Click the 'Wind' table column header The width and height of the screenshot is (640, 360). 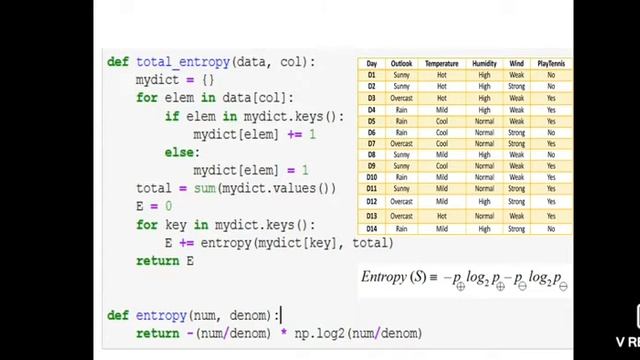pyautogui.click(x=516, y=64)
